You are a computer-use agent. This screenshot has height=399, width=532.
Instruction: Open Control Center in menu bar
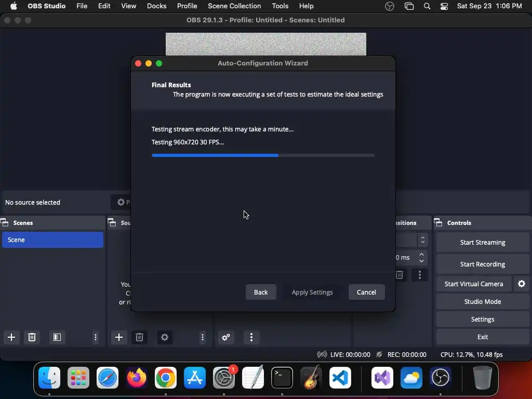[x=444, y=6]
